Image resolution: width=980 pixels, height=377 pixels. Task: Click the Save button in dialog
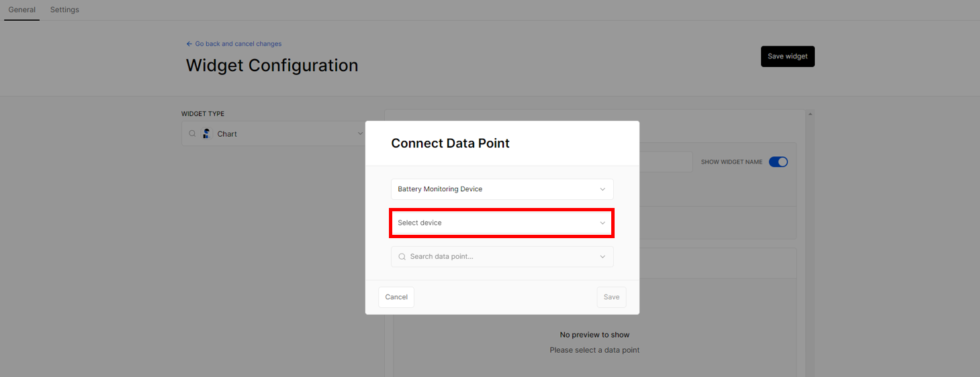point(611,297)
